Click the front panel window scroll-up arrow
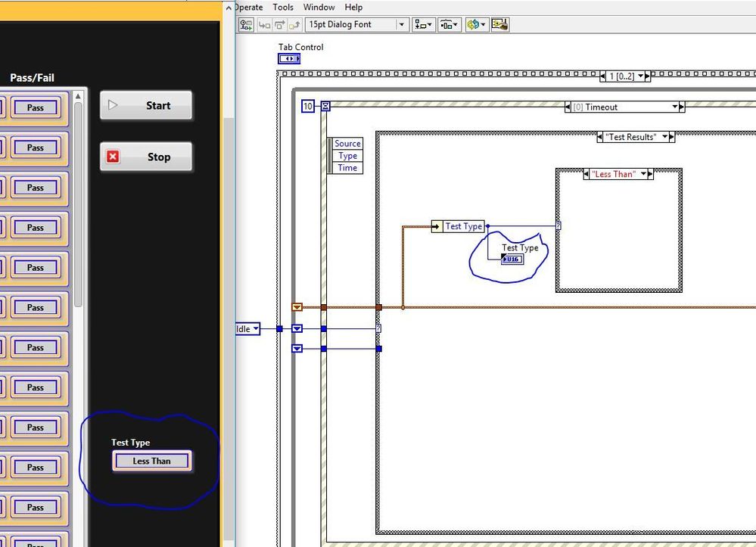This screenshot has width=756, height=547. [229, 8]
